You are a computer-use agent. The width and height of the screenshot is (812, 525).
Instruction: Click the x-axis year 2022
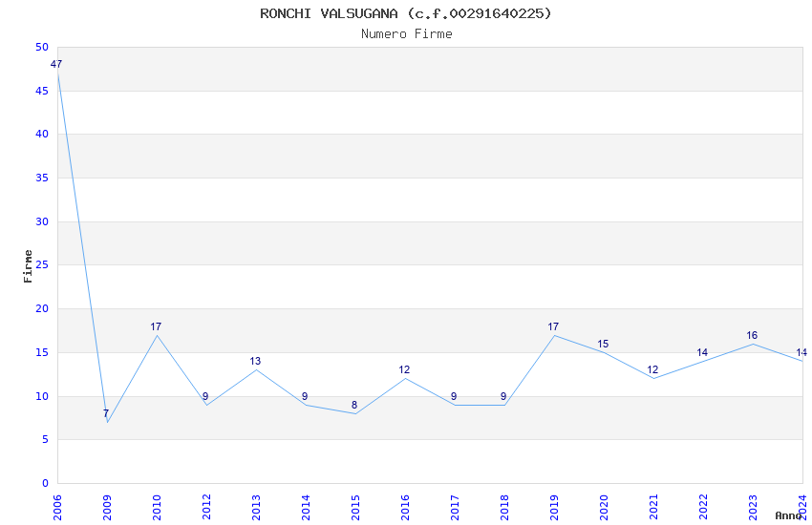pyautogui.click(x=703, y=507)
